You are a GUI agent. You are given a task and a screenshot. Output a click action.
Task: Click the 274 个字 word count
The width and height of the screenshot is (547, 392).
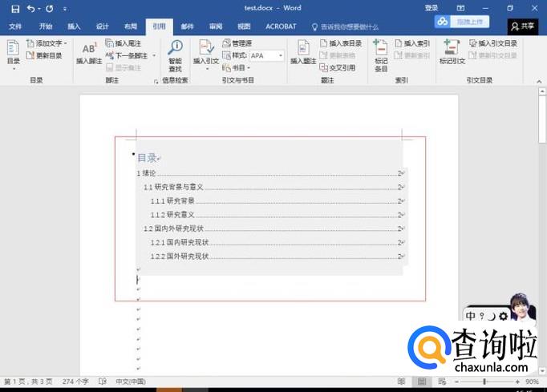click(x=75, y=382)
